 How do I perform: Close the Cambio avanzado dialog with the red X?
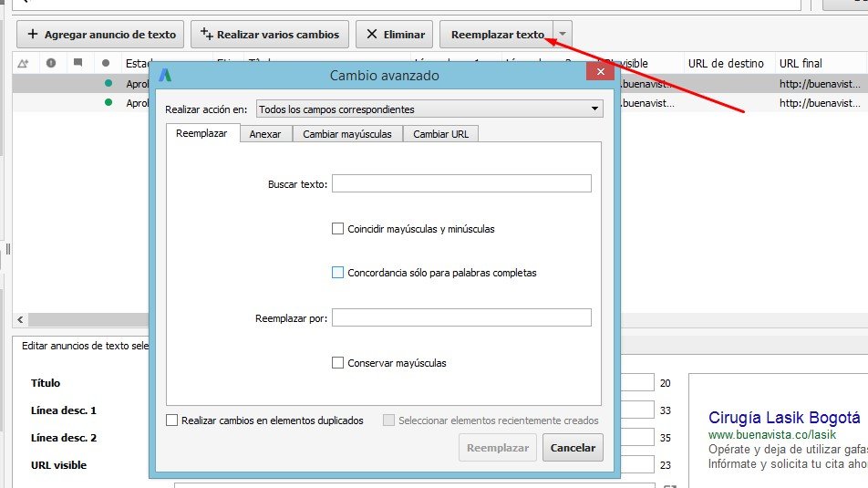(599, 72)
